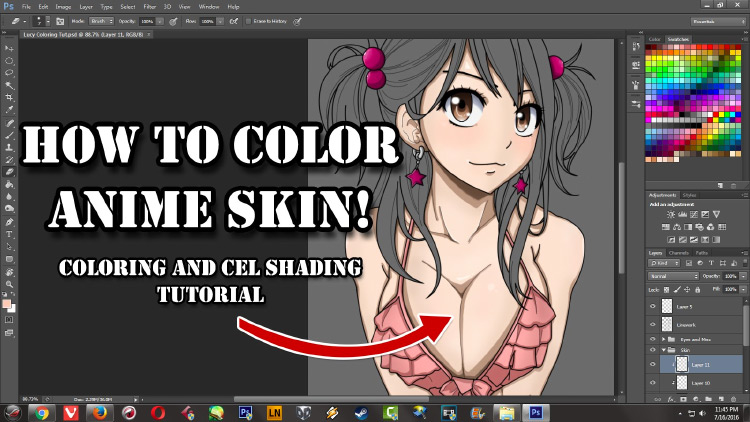750x422 pixels.
Task: Collapse the Skin layer group
Action: click(x=663, y=350)
